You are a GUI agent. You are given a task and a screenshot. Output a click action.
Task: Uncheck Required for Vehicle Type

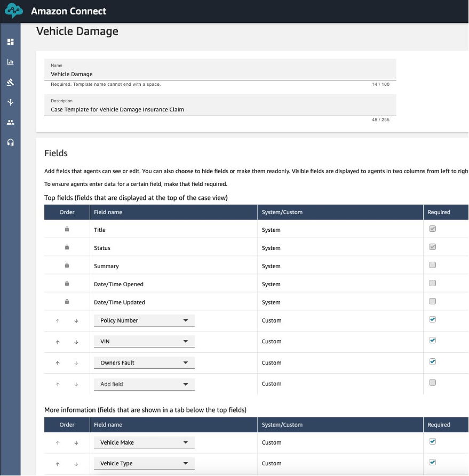click(x=433, y=462)
